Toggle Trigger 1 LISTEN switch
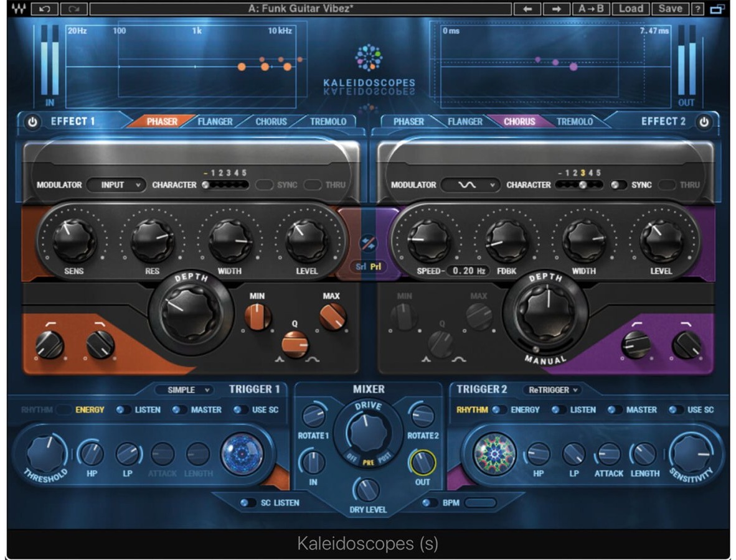The width and height of the screenshot is (736, 560). (124, 410)
